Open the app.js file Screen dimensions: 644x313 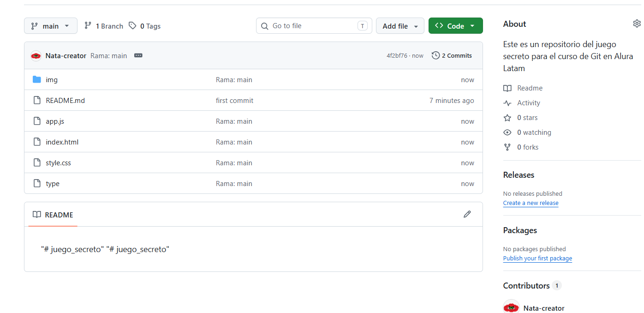pos(55,121)
